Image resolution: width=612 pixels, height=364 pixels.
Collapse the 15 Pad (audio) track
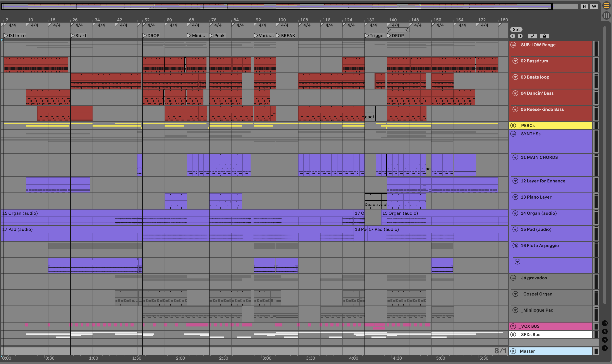[515, 229]
